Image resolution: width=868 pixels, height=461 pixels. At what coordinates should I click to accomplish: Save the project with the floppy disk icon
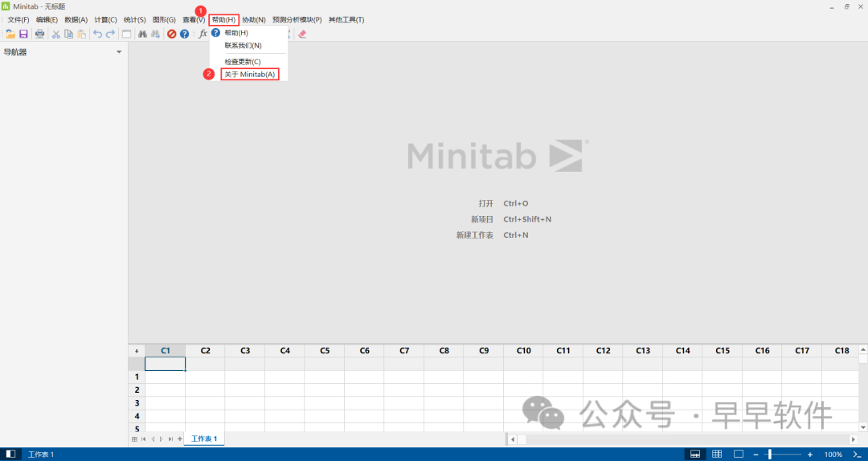[x=23, y=34]
